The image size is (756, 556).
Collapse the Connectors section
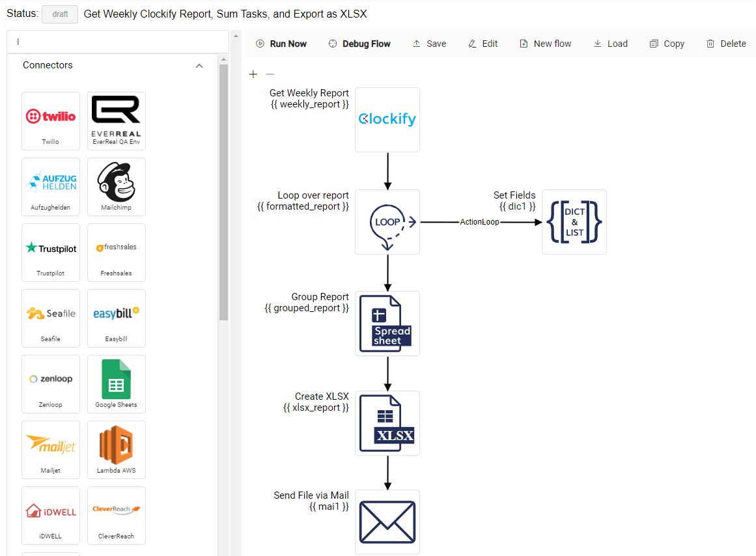coord(199,66)
